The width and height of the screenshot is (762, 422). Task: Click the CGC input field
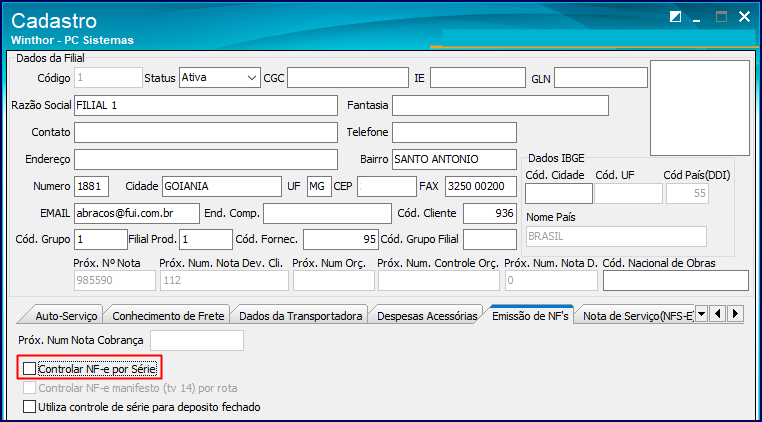point(348,78)
